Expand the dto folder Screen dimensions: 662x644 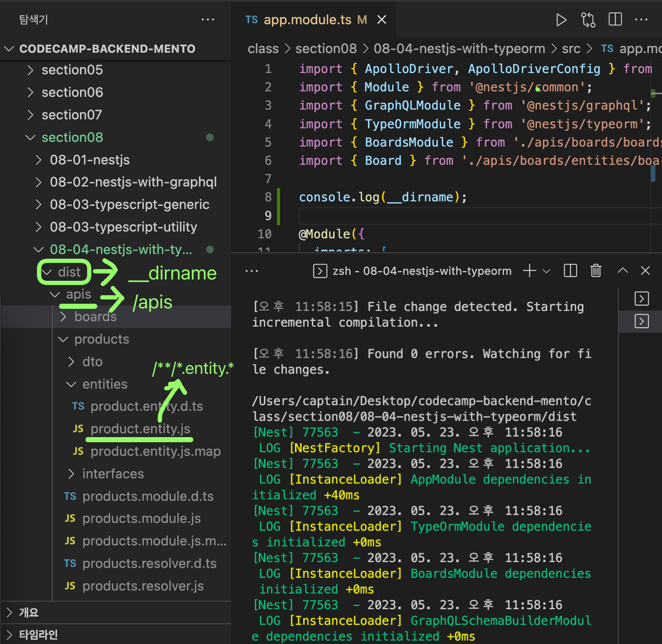point(116,362)
